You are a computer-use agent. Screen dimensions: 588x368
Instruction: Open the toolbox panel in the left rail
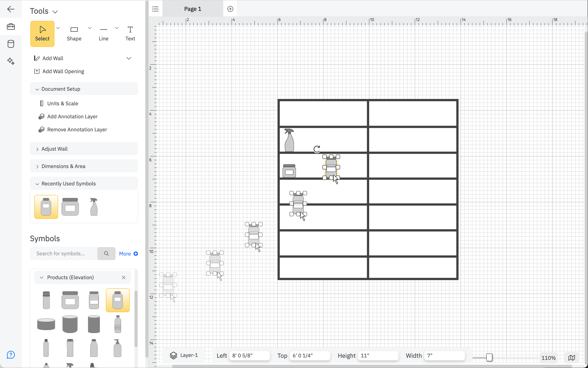pyautogui.click(x=11, y=26)
